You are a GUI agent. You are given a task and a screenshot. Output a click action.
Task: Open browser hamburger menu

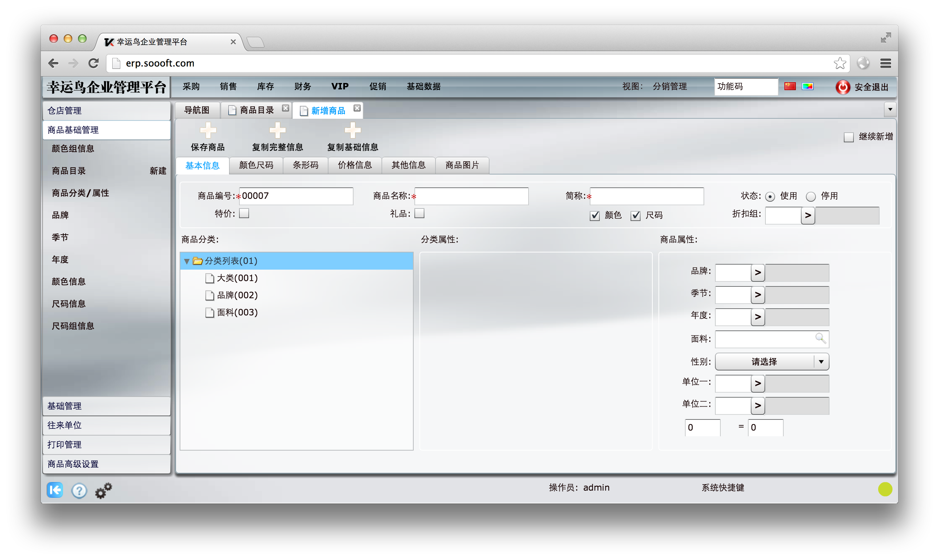885,63
